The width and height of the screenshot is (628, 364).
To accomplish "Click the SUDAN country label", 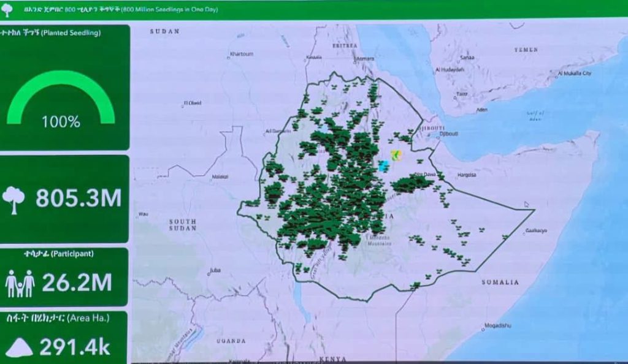I will [164, 31].
